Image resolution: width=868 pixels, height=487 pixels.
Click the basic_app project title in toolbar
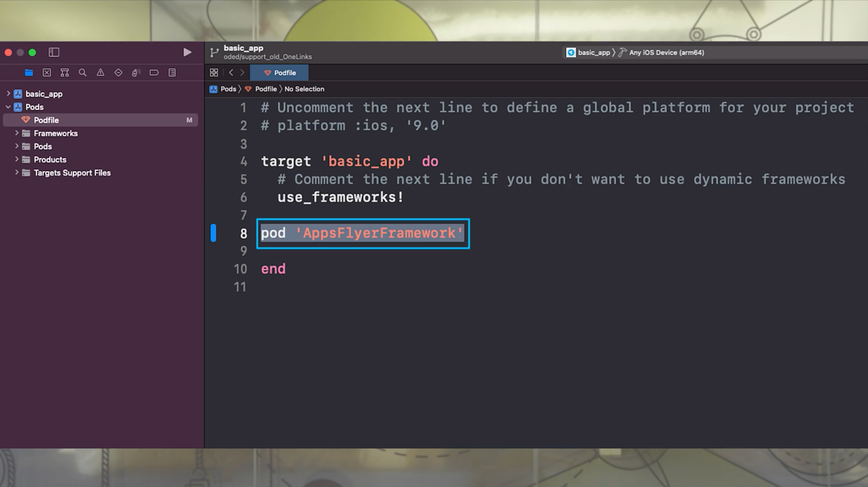243,48
